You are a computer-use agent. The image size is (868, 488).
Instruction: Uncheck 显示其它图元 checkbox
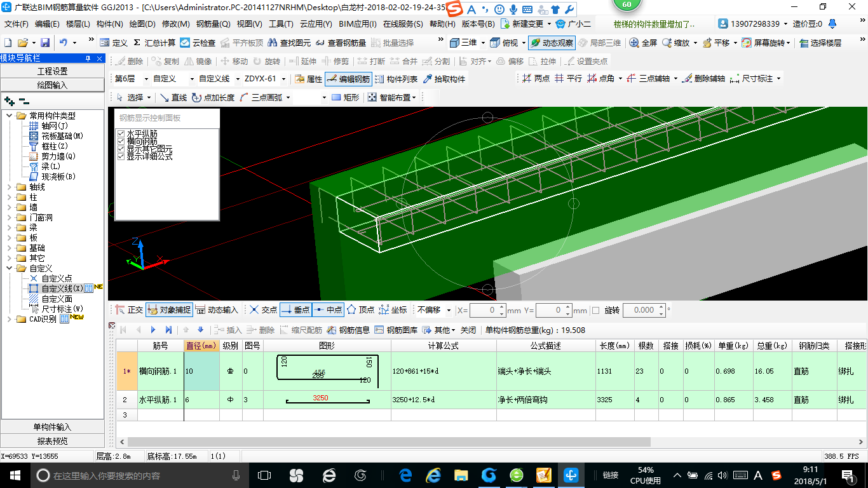pos(121,149)
